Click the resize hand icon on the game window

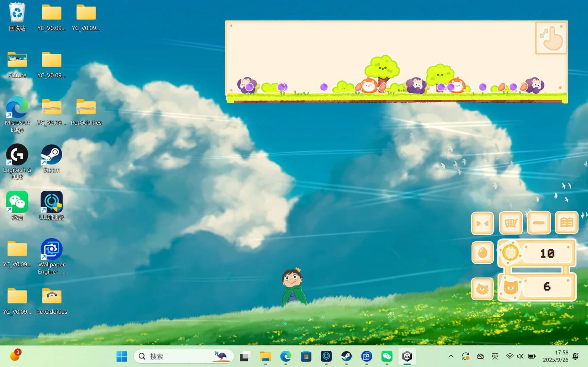point(550,38)
